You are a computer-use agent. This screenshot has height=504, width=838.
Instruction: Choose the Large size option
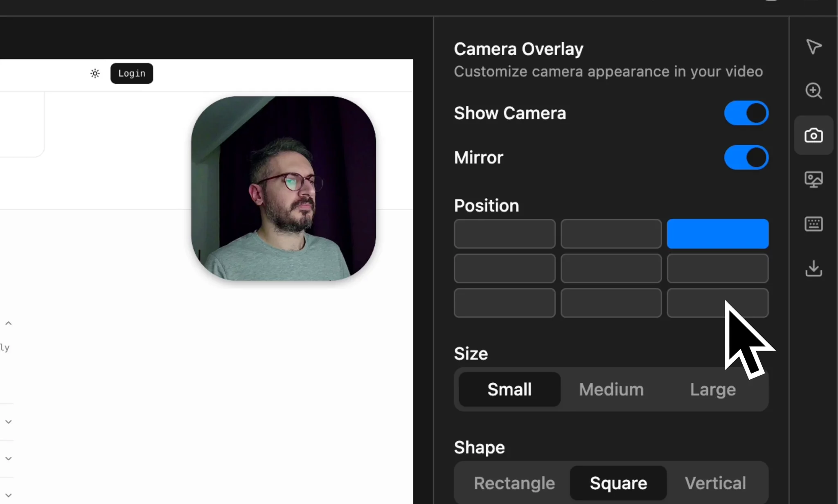[713, 389]
